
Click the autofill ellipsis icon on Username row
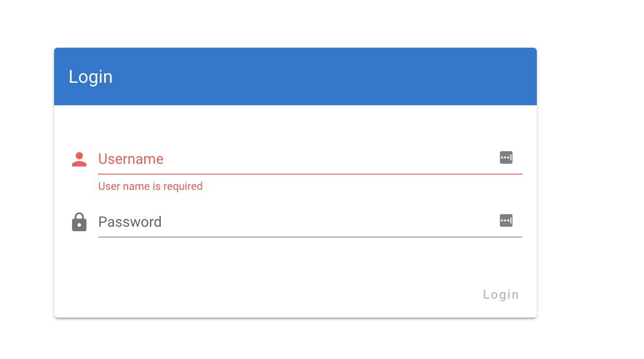(506, 157)
